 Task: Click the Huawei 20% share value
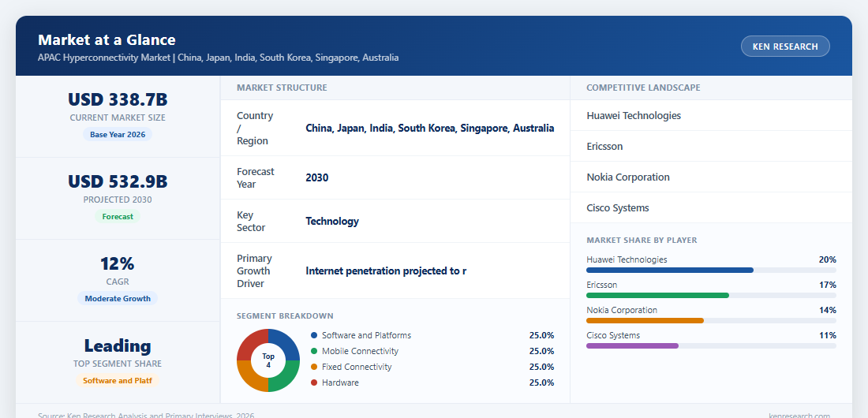click(x=828, y=259)
